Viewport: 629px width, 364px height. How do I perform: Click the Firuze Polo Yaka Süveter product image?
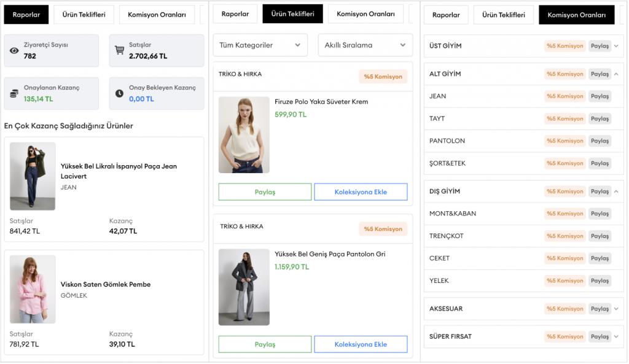coord(244,135)
